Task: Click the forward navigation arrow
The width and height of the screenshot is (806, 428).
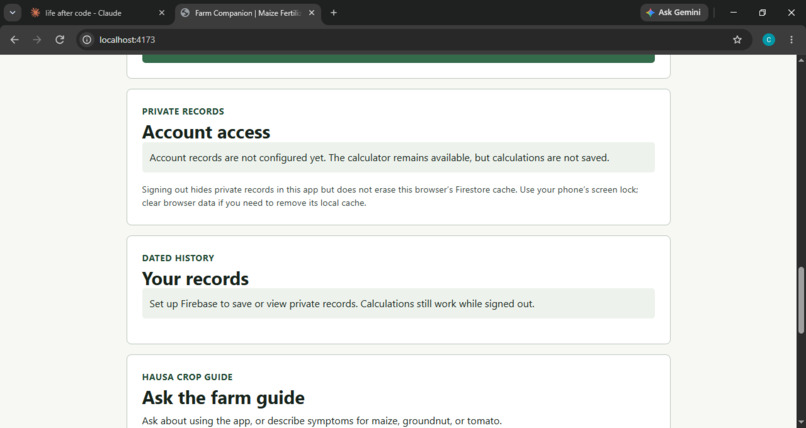Action: click(x=37, y=40)
